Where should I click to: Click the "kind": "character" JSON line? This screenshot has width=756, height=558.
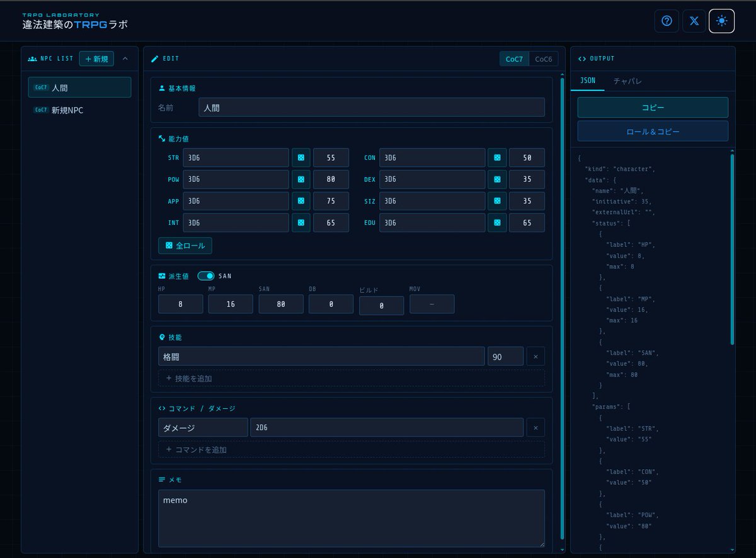pyautogui.click(x=621, y=169)
